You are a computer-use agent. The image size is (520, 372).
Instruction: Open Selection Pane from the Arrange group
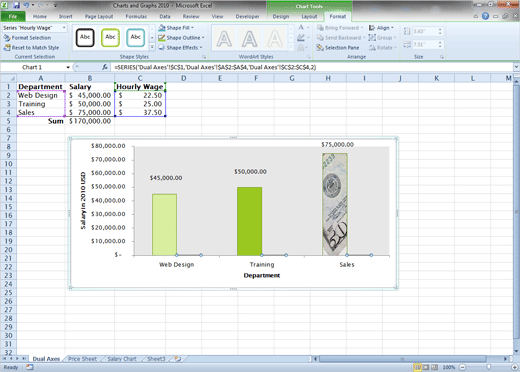click(x=338, y=48)
